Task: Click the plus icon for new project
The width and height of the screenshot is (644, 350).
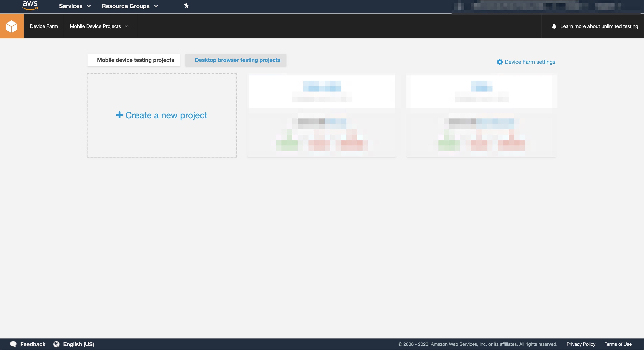Action: tap(119, 115)
